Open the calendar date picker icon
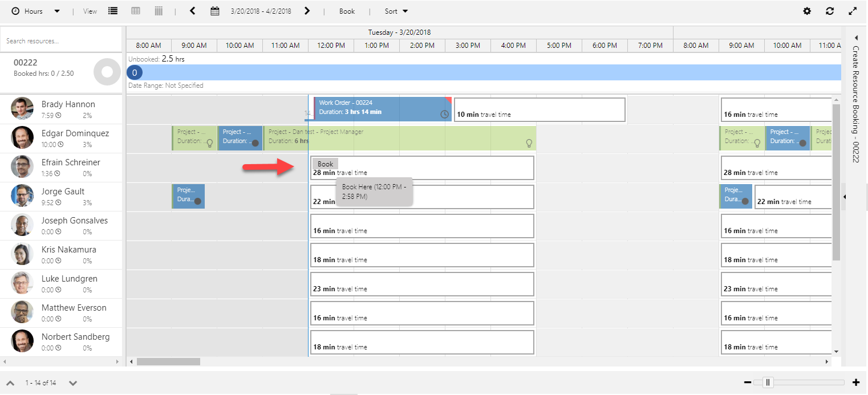 coord(214,10)
